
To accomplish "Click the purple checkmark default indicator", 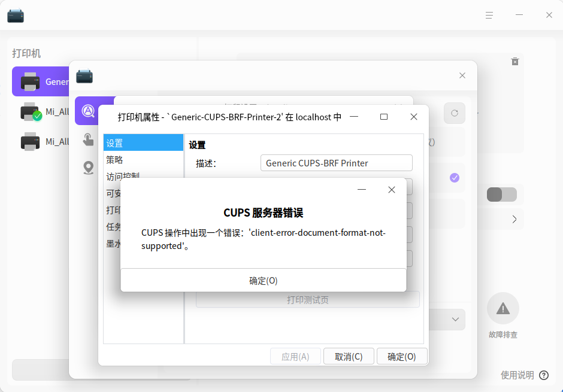I will tap(455, 178).
